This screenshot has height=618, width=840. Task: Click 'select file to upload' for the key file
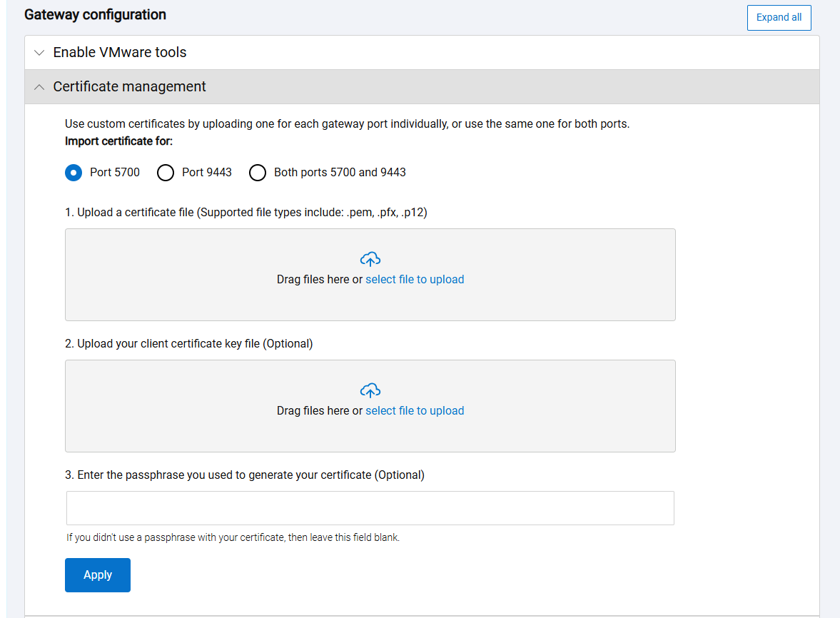point(415,410)
